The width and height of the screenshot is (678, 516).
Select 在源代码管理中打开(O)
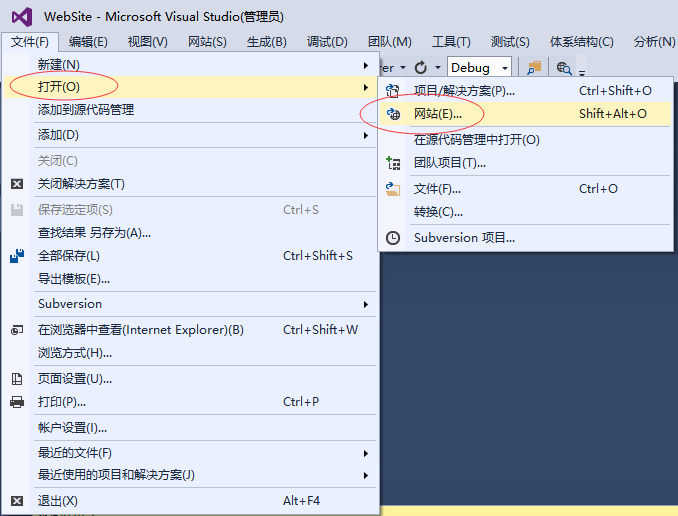[525, 140]
